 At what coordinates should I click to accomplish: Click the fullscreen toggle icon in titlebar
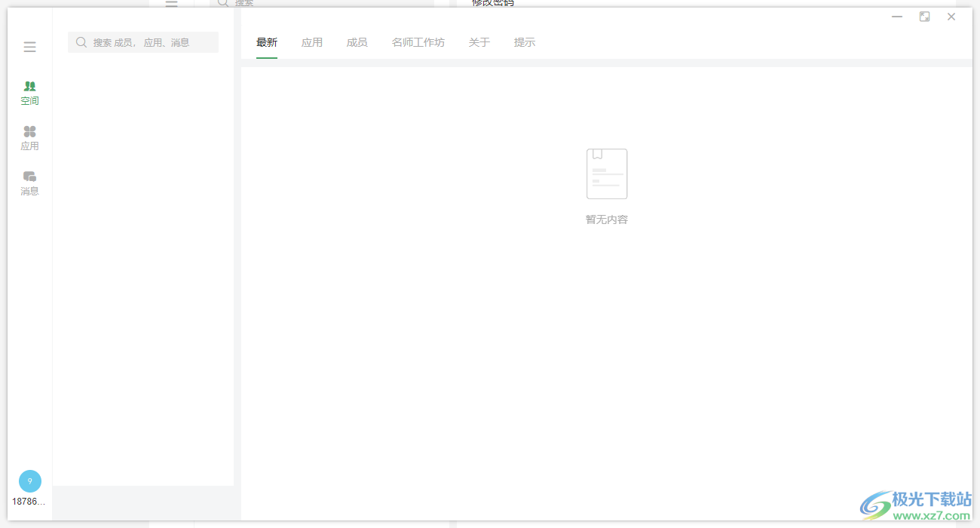[x=924, y=16]
